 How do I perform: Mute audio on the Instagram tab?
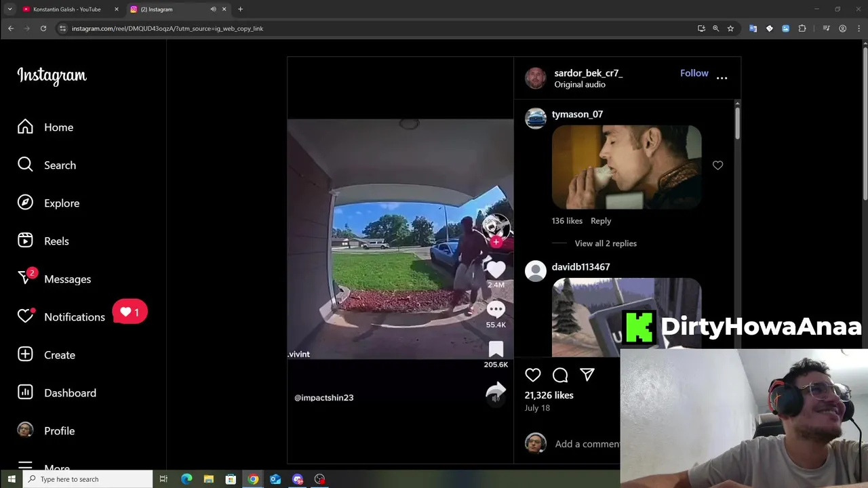click(213, 9)
